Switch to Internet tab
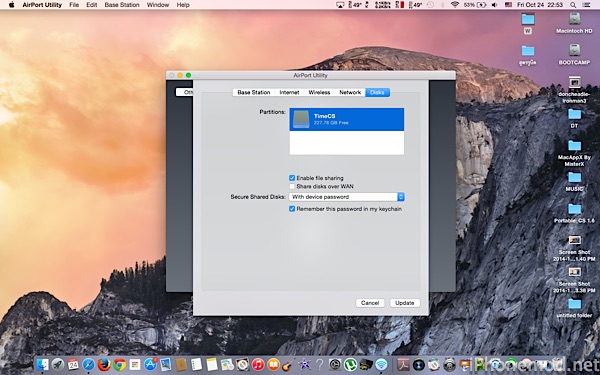This screenshot has width=600, height=375. (289, 92)
